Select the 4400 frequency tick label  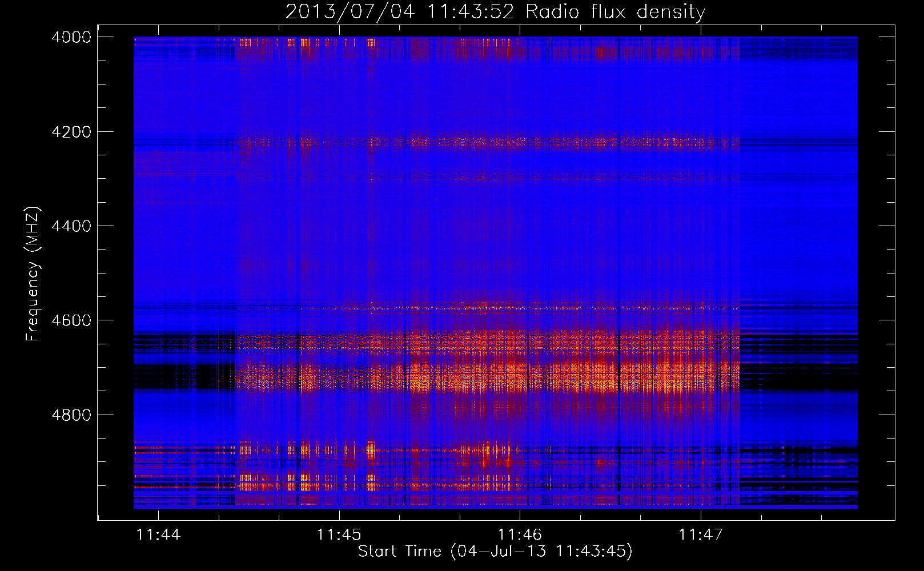tap(71, 226)
